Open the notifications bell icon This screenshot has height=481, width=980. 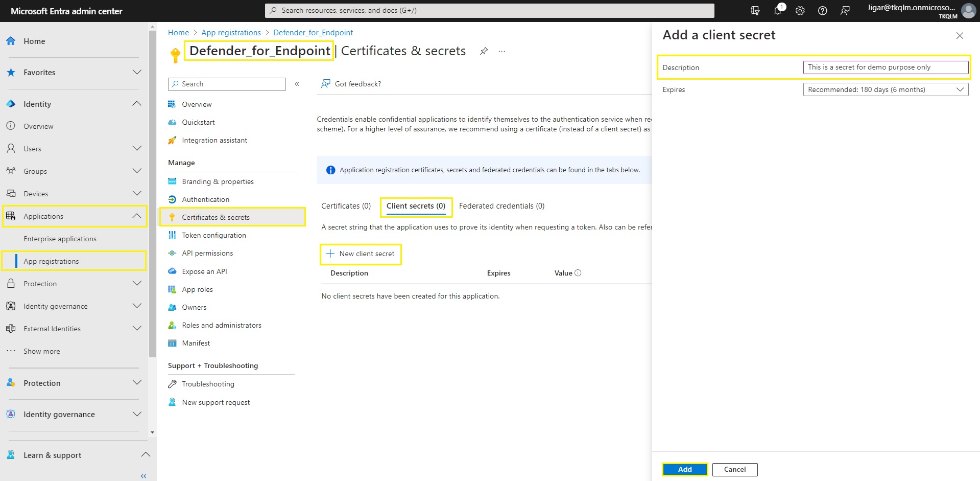pos(778,10)
